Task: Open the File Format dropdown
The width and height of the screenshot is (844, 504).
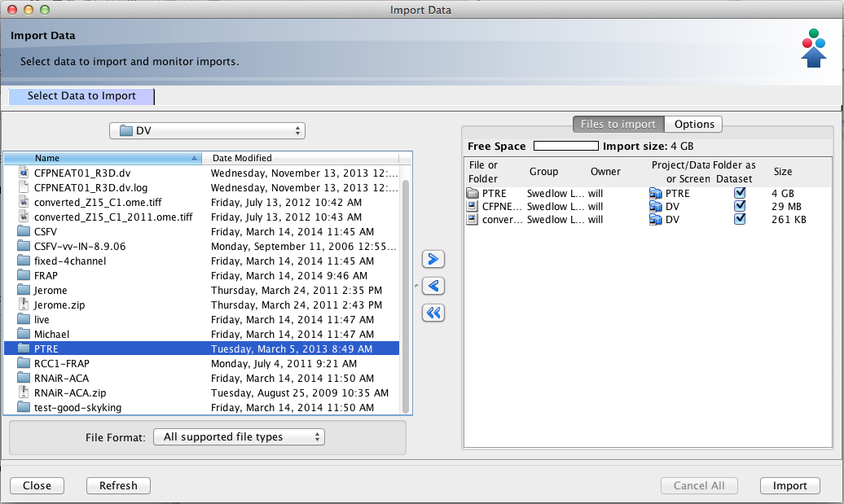Action: click(239, 437)
